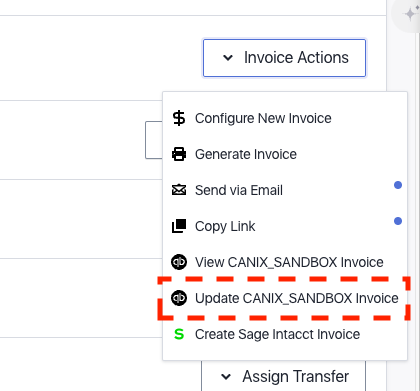The image size is (420, 391).
Task: Choose Copy Link from the menu
Action: tap(285, 226)
